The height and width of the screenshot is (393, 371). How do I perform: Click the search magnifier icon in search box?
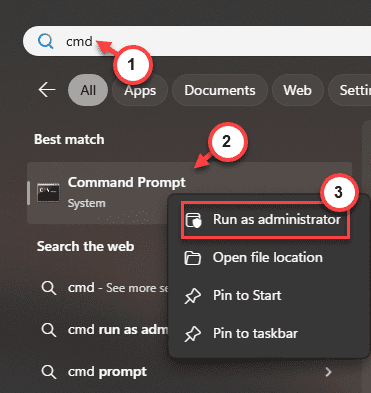pyautogui.click(x=45, y=41)
